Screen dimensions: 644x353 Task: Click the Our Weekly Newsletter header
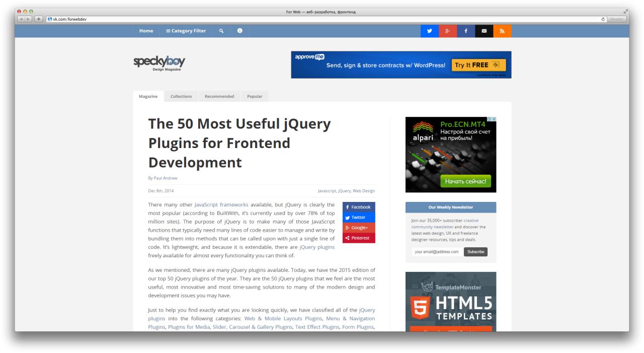tap(451, 207)
